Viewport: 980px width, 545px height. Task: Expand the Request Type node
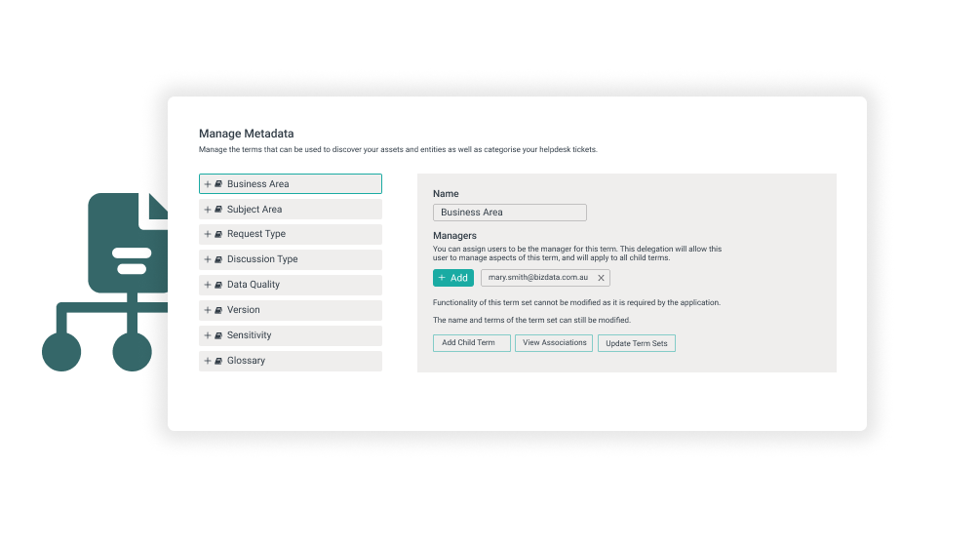point(208,234)
